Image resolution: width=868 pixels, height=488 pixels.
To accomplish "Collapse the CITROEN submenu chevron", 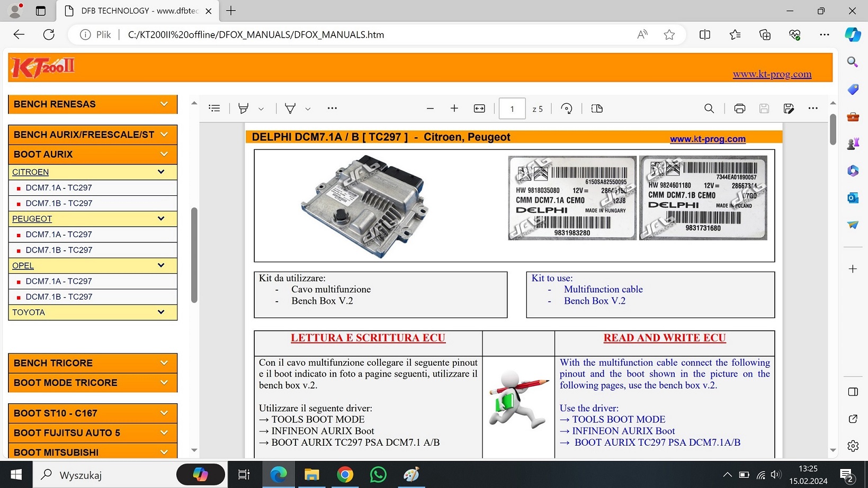I will point(161,172).
